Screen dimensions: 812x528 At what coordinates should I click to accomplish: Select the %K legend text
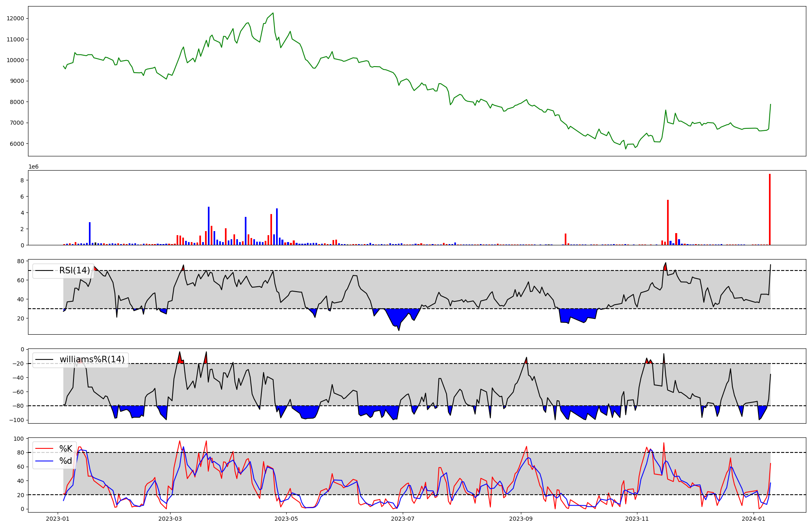(66, 449)
